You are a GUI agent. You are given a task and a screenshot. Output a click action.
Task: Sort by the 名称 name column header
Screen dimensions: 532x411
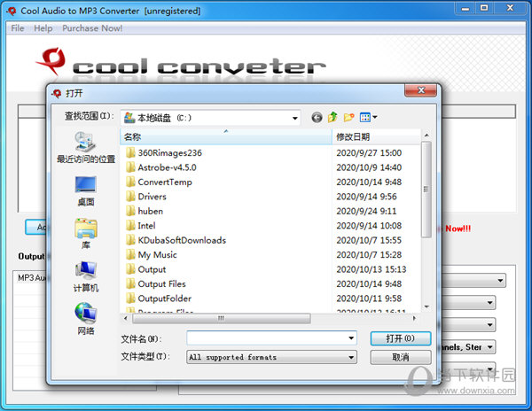point(226,137)
